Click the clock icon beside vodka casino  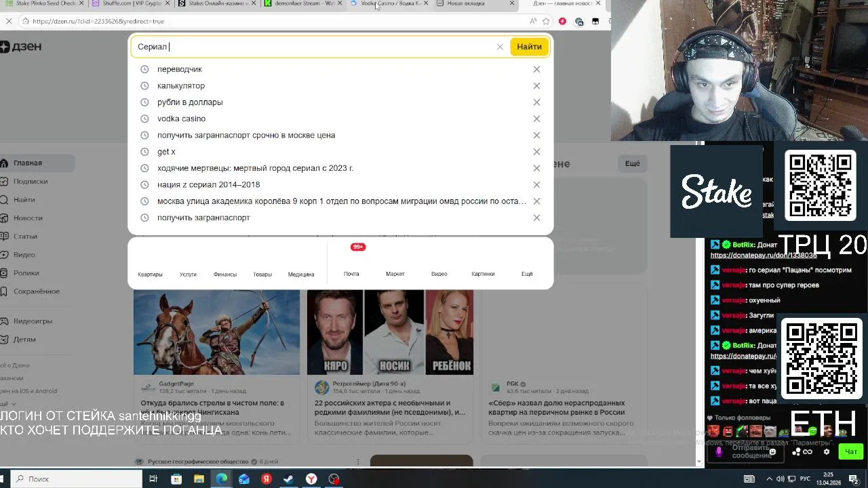coord(144,119)
